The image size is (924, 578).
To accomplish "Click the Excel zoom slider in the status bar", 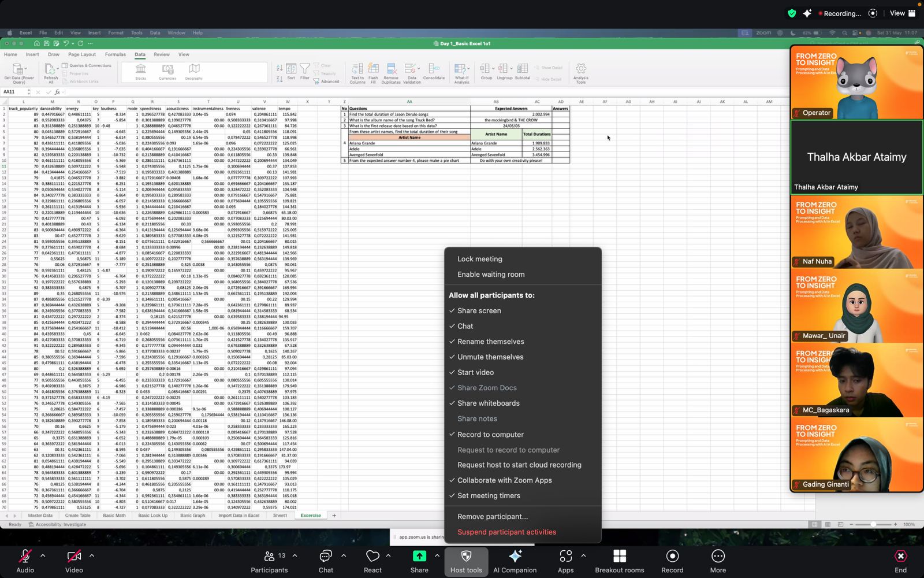I will pos(873,524).
